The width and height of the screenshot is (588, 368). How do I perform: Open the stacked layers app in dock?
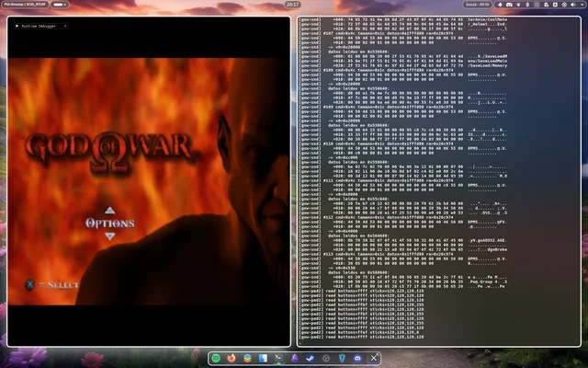click(x=247, y=358)
